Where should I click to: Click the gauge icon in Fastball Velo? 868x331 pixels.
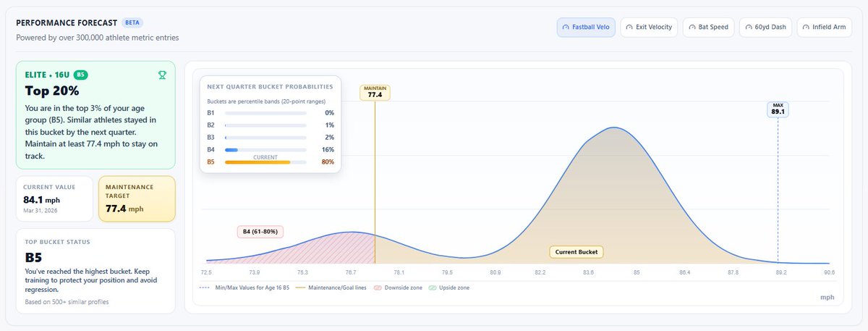point(567,28)
